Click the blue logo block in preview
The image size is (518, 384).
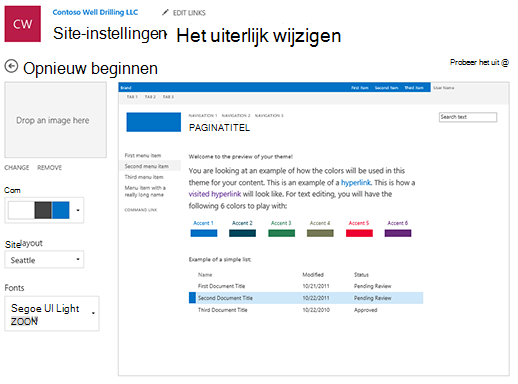154,122
